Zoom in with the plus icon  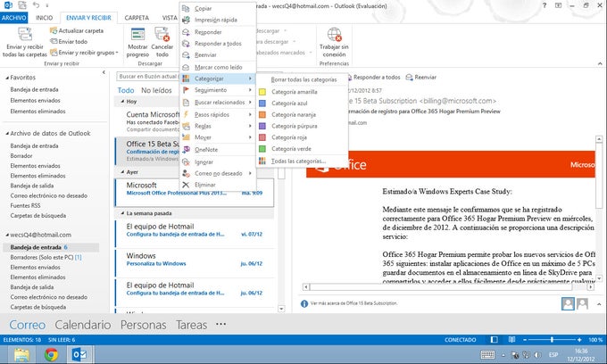click(579, 340)
